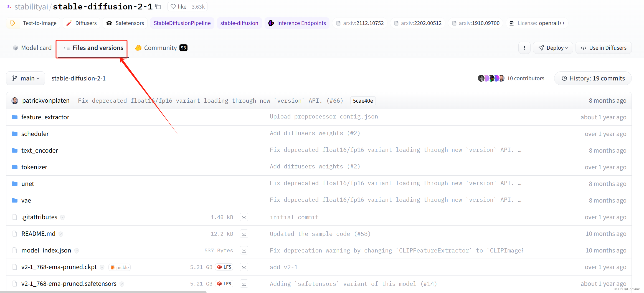Open Use in Diffusers button
Image resolution: width=644 pixels, height=293 pixels.
click(604, 48)
